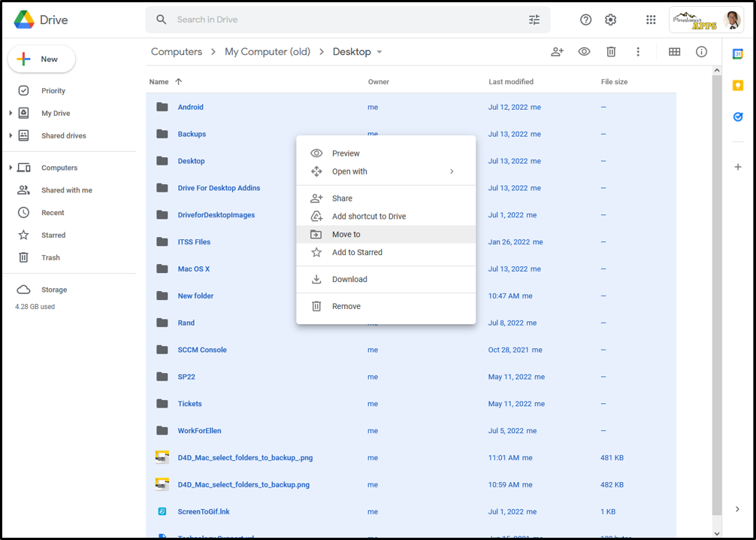This screenshot has height=540, width=756.
Task: Choose 'Download' from the context menu
Action: tap(350, 279)
